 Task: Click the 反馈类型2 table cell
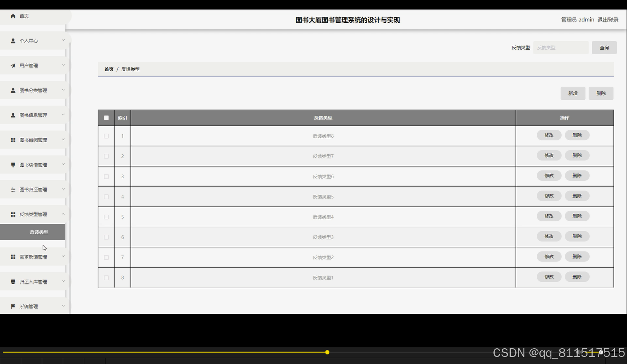pyautogui.click(x=323, y=258)
